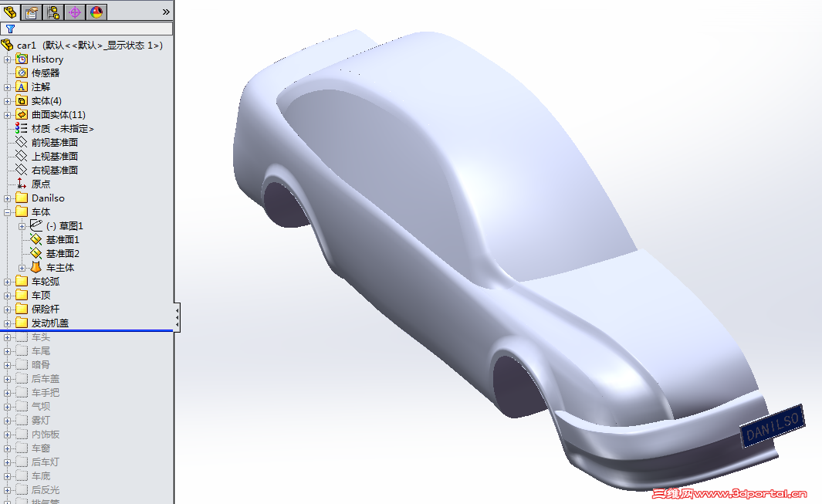Open the FeatureManager design tree tab
Viewport: 822px width, 504px height.
point(11,12)
